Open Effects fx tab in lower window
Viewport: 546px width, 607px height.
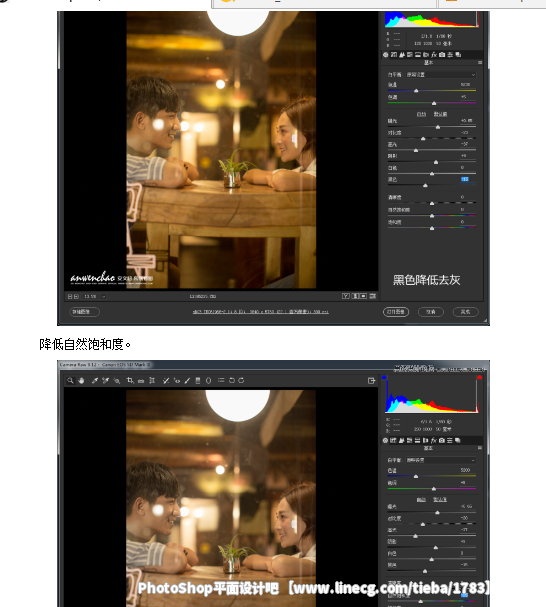tap(434, 440)
